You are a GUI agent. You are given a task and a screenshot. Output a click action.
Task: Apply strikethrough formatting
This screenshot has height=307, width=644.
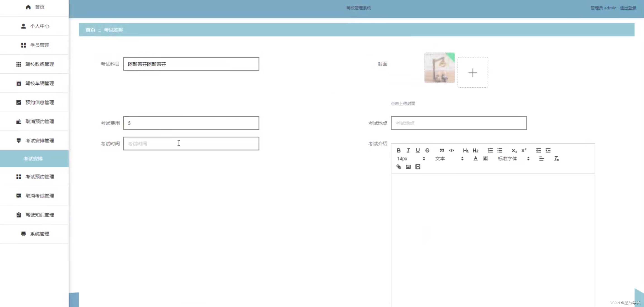pos(427,150)
